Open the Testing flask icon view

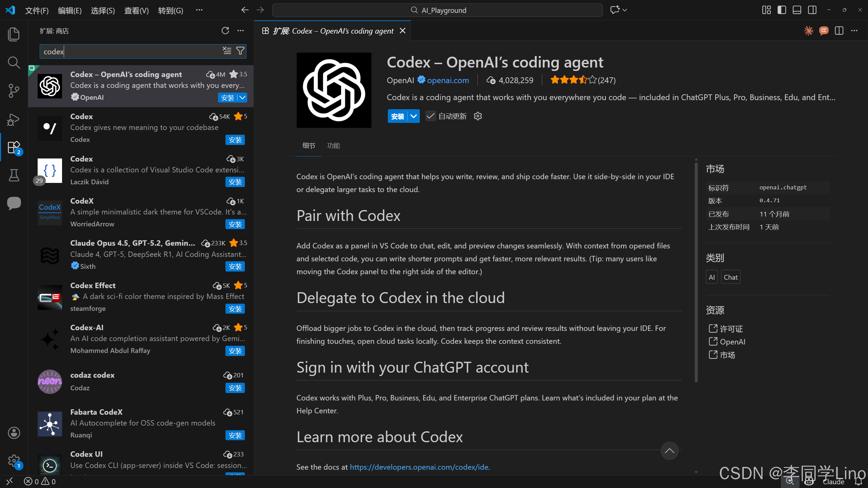(14, 175)
